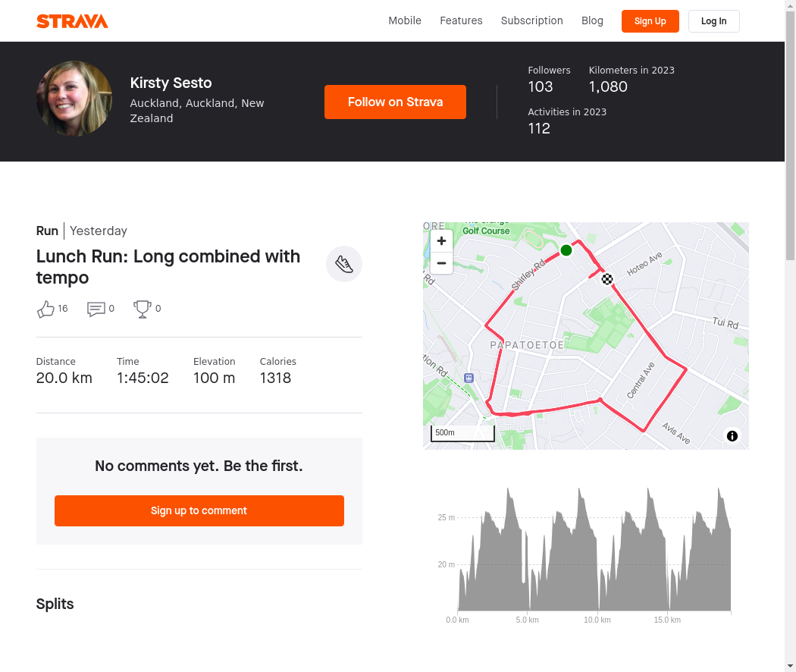Click the Strava logo

(x=72, y=21)
